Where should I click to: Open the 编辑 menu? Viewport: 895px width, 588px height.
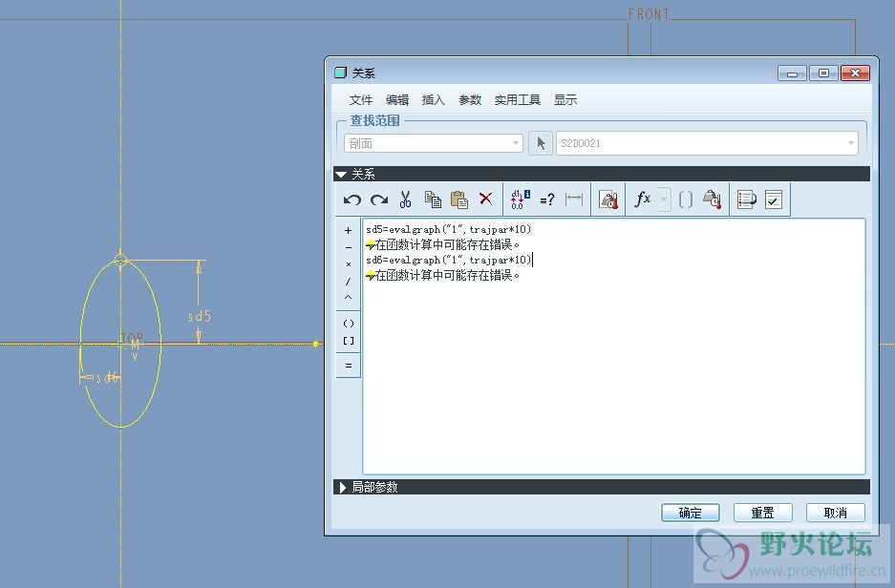tap(397, 100)
